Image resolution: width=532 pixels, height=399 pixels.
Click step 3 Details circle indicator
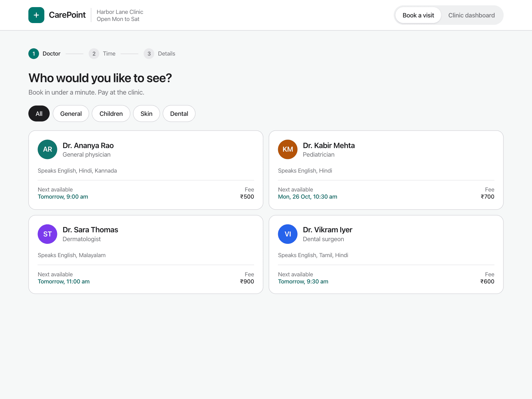[x=149, y=53]
